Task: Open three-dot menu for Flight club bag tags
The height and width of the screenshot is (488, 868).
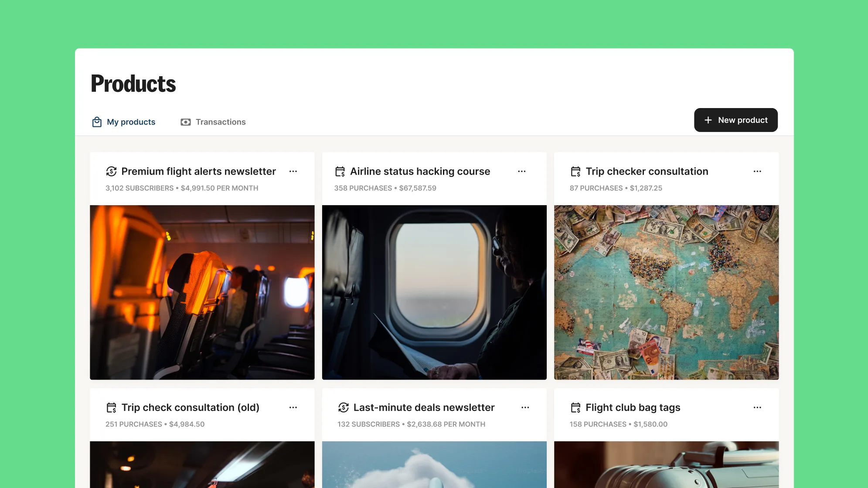Action: pos(757,408)
